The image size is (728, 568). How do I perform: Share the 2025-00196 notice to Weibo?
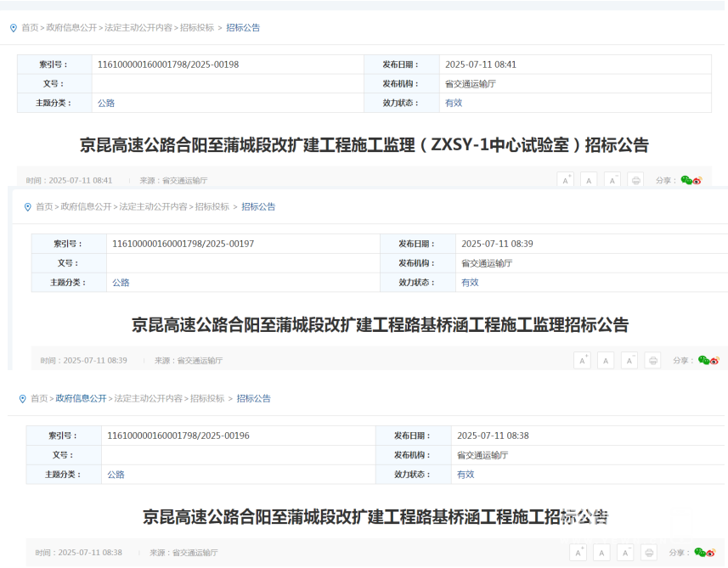710,552
